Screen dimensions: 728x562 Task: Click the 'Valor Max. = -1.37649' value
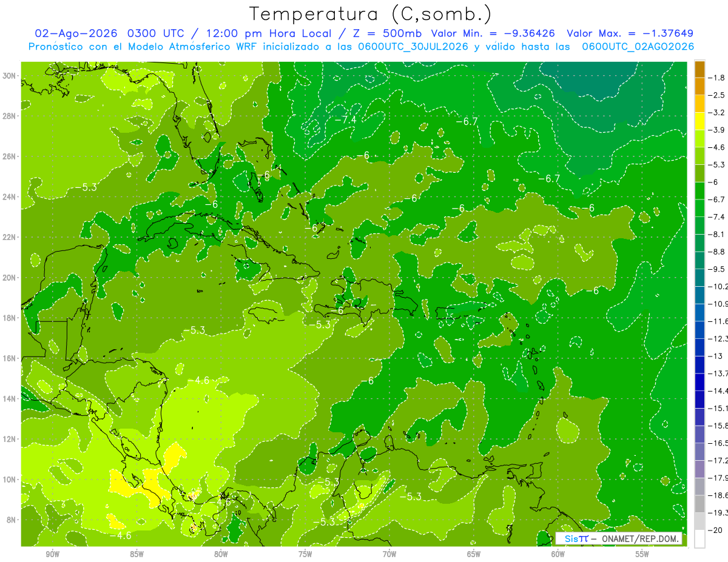tap(630, 33)
